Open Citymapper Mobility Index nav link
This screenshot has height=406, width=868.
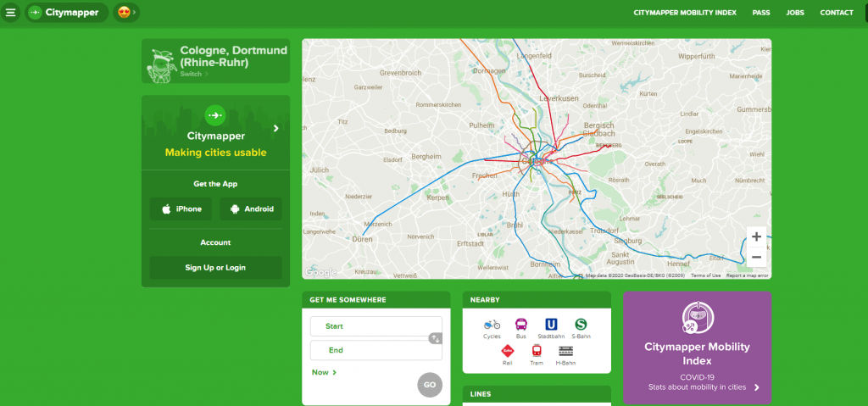685,13
